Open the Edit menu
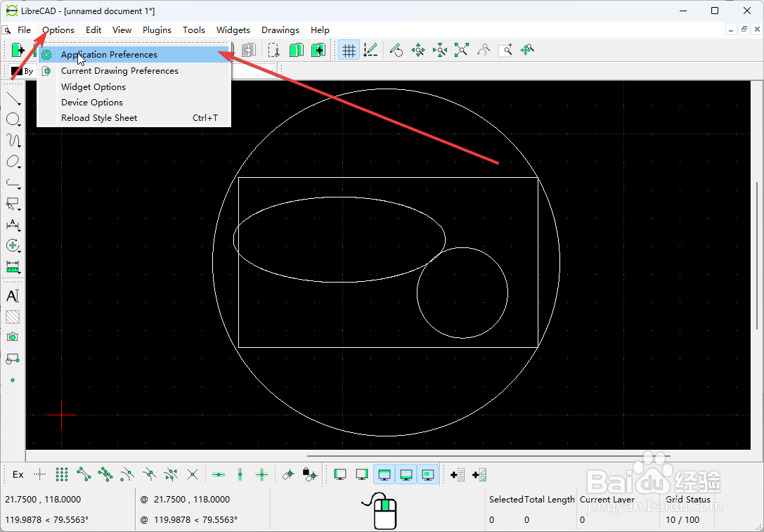This screenshot has width=764, height=532. point(93,30)
